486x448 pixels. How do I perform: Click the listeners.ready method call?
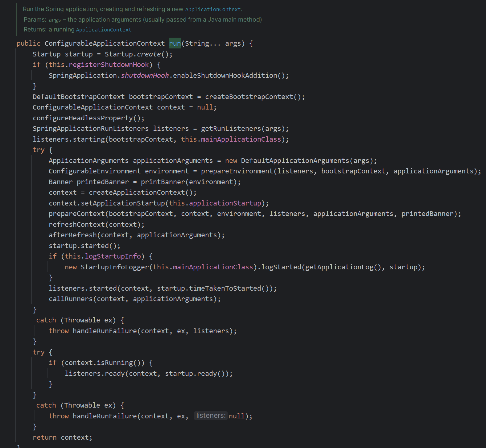coord(95,374)
